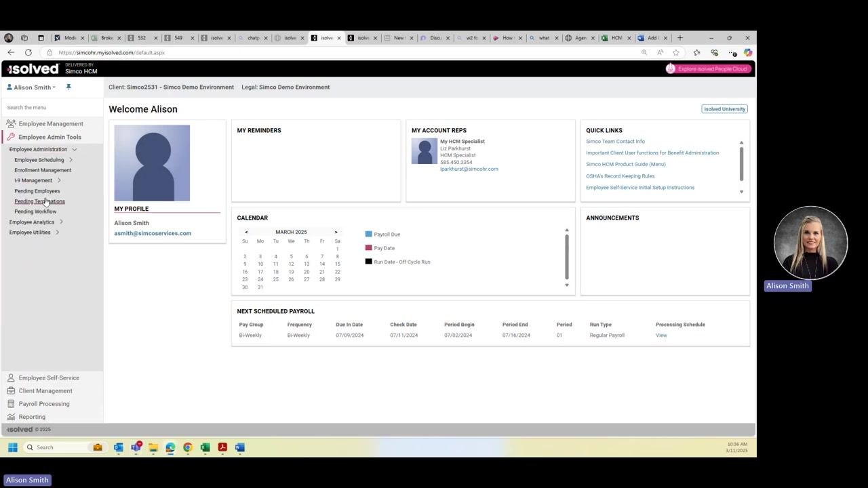Open Excel from the taskbar
868x488 pixels.
coord(205,447)
